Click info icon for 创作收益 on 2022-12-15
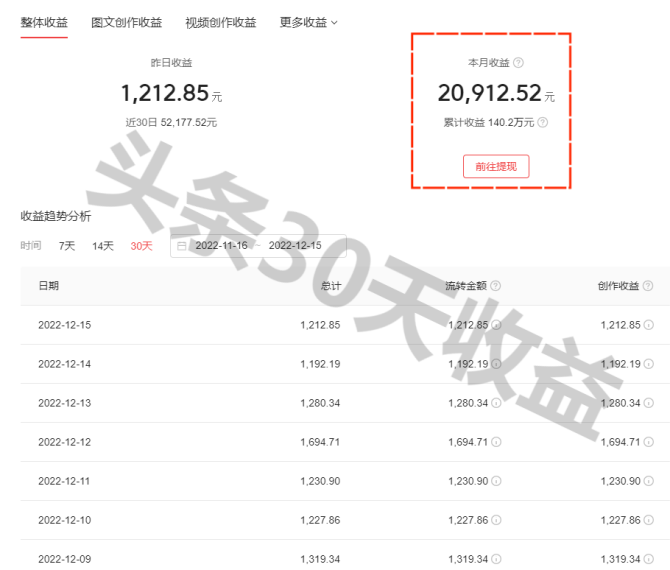 coord(649,325)
